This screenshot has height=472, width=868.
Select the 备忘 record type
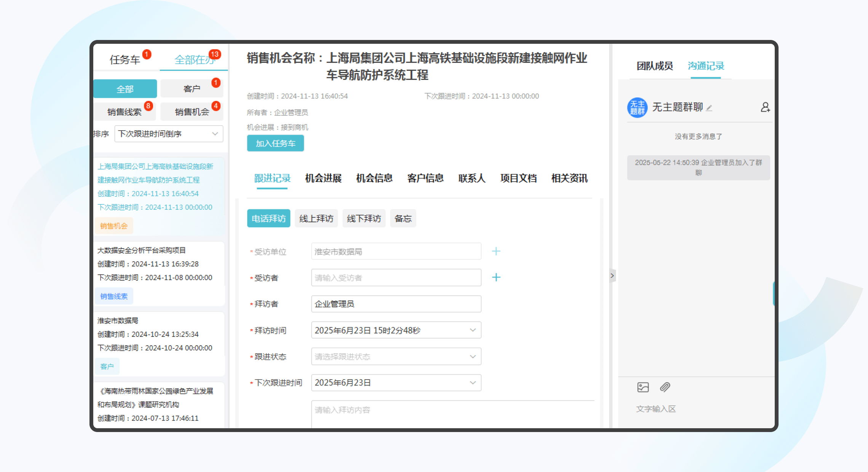click(403, 218)
